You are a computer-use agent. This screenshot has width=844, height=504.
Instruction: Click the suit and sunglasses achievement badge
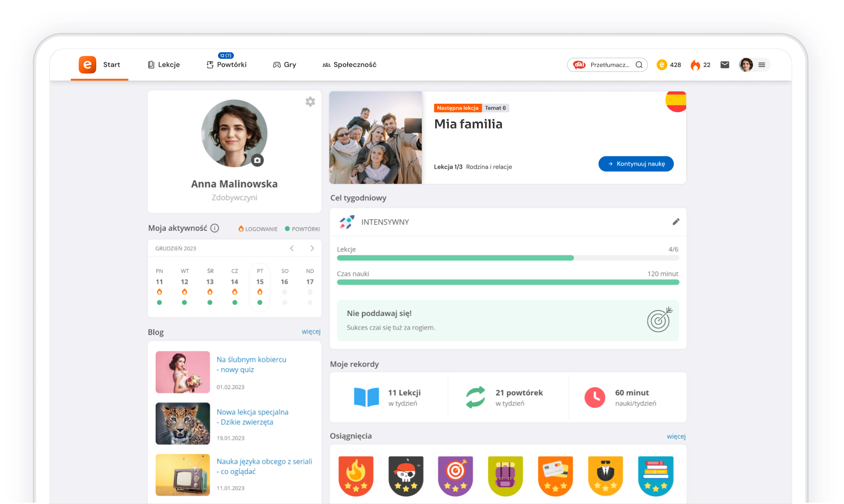(605, 476)
